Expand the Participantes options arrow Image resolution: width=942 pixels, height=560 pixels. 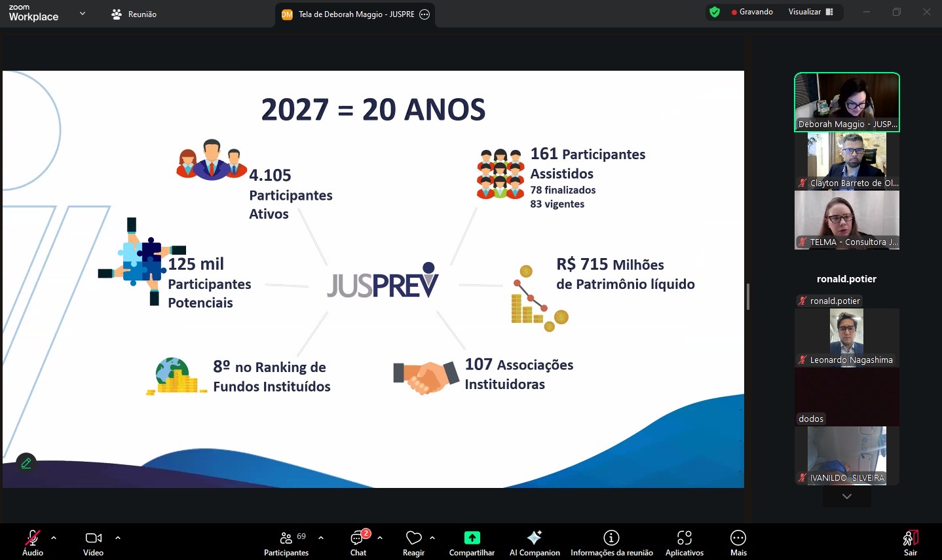click(321, 538)
